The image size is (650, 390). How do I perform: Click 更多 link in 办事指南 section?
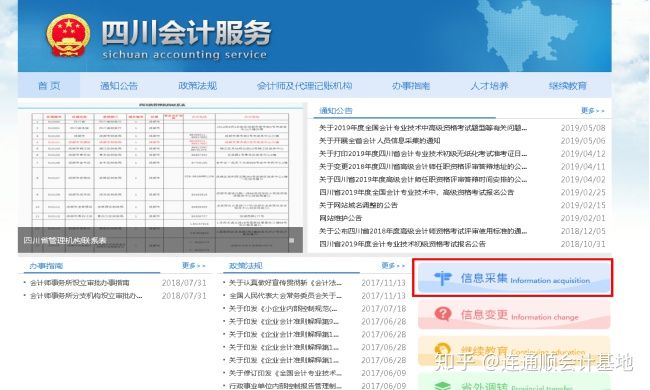coord(194,265)
